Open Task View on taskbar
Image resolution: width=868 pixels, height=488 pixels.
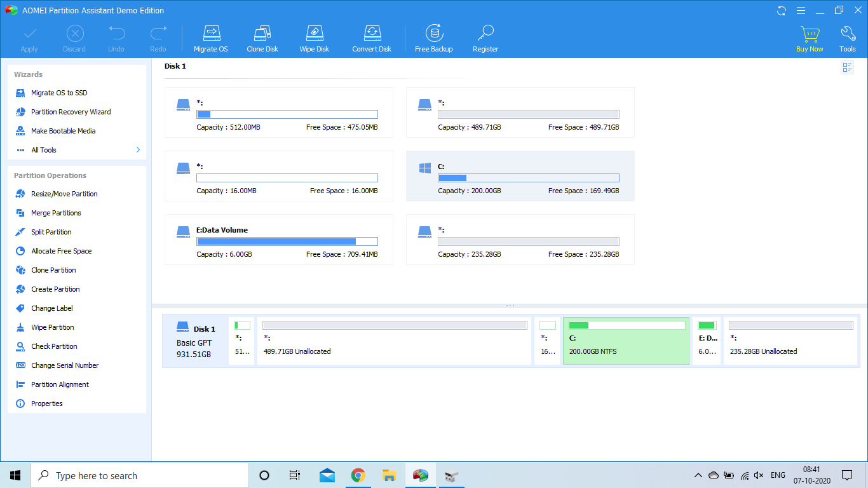click(295, 475)
